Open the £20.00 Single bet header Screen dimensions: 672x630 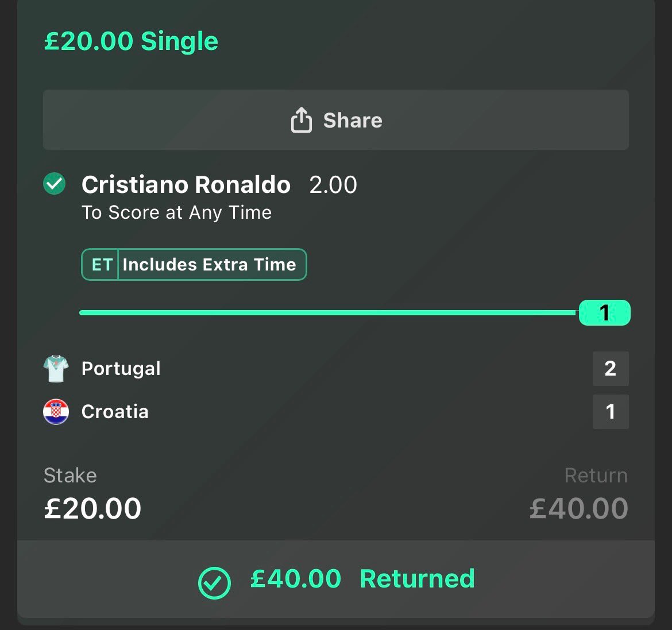[131, 41]
